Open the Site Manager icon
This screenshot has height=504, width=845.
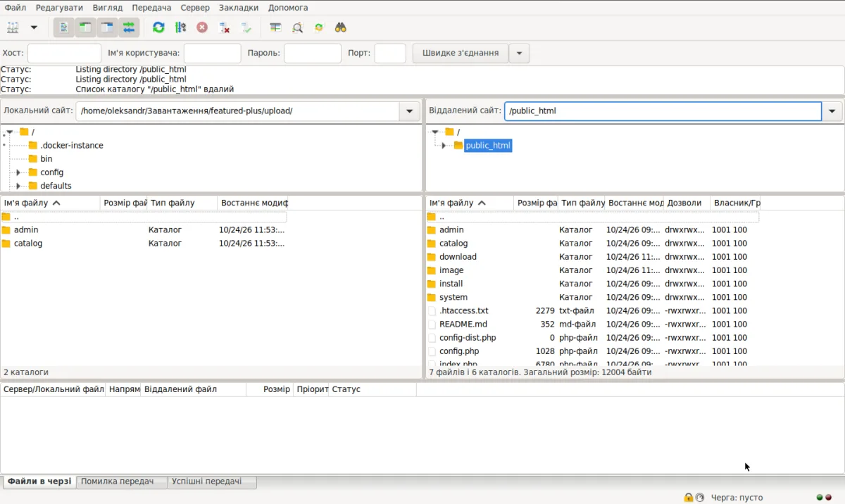13,27
